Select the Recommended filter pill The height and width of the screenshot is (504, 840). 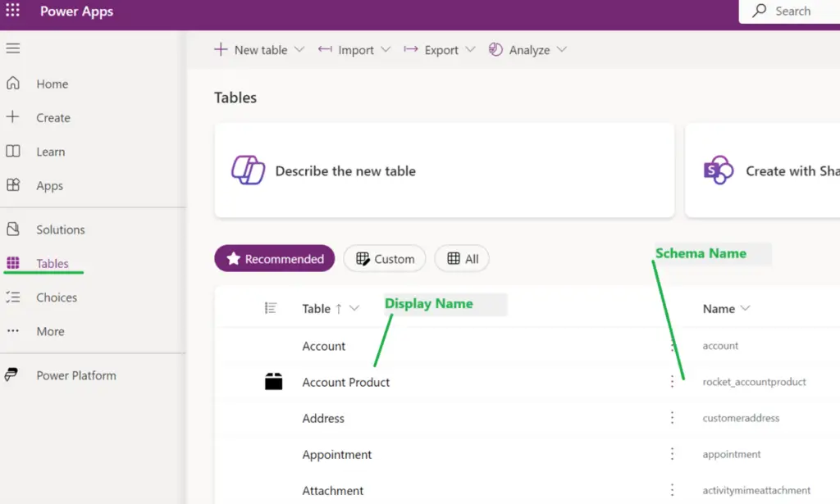274,258
